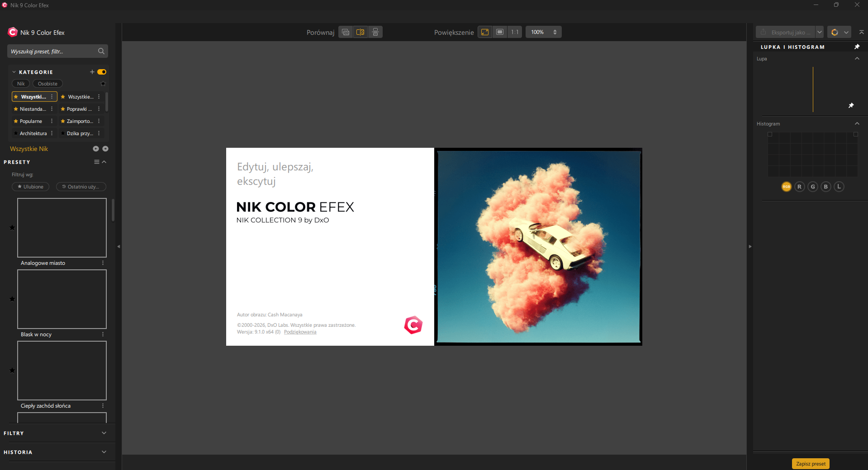The image size is (868, 470).
Task: Switch to the Osobiste category tab
Action: point(47,84)
